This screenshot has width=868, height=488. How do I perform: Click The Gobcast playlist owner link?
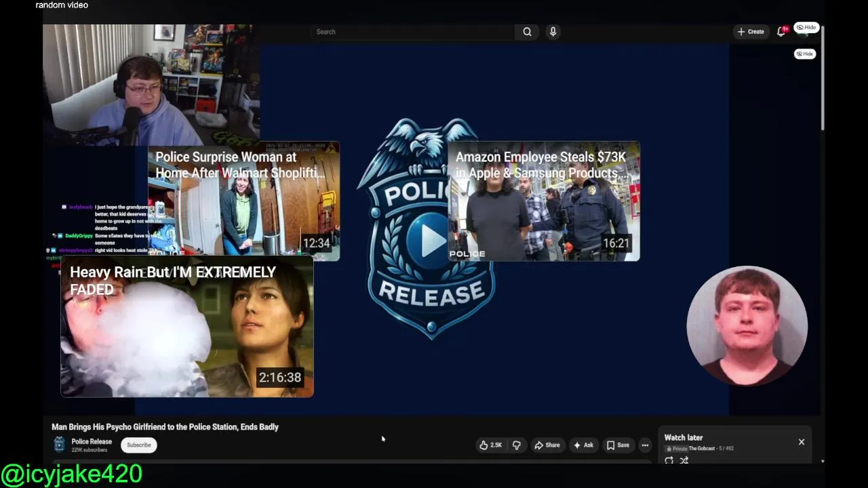pos(702,449)
